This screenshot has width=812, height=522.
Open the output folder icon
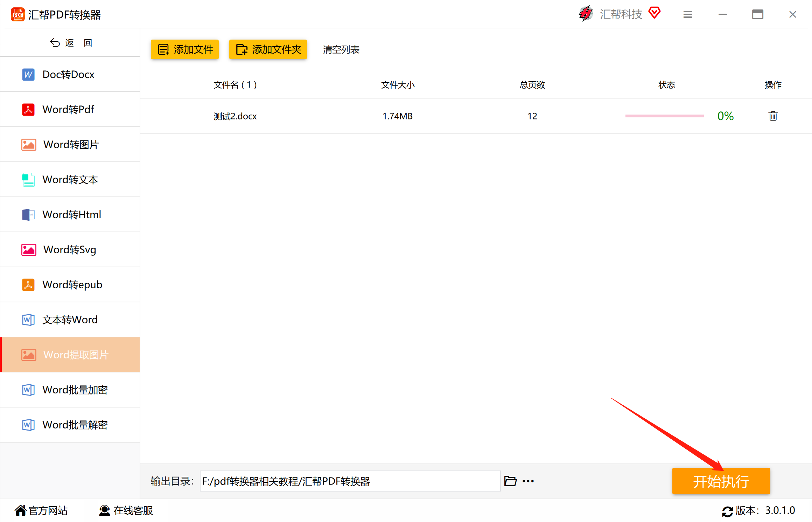point(510,481)
